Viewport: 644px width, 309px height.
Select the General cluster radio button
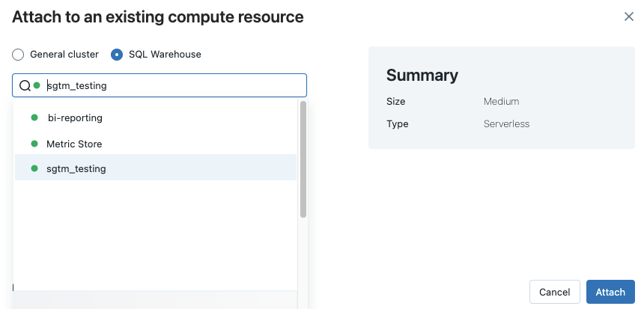(x=18, y=55)
